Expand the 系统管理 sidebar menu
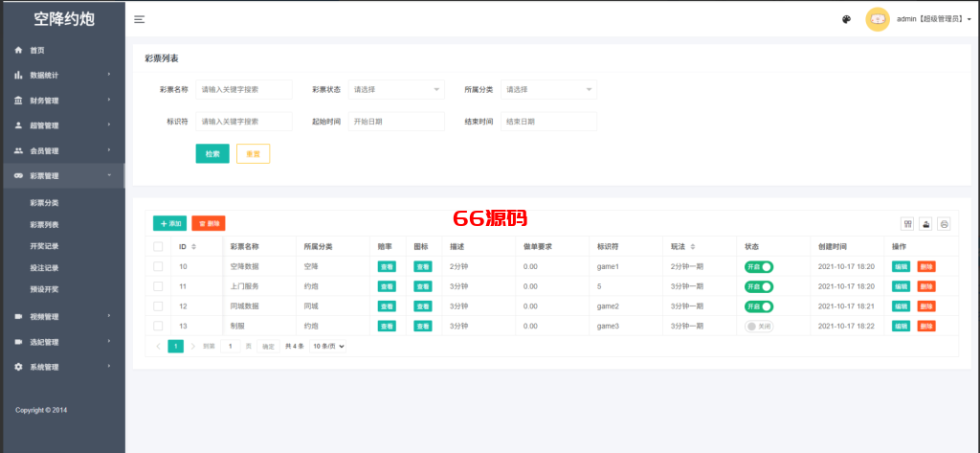The height and width of the screenshot is (453, 980). point(62,367)
